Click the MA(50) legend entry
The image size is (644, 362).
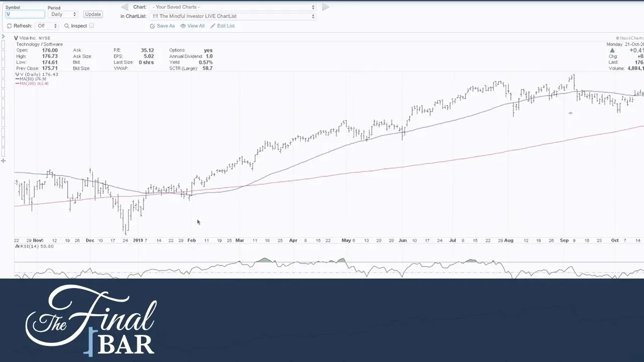click(x=31, y=79)
